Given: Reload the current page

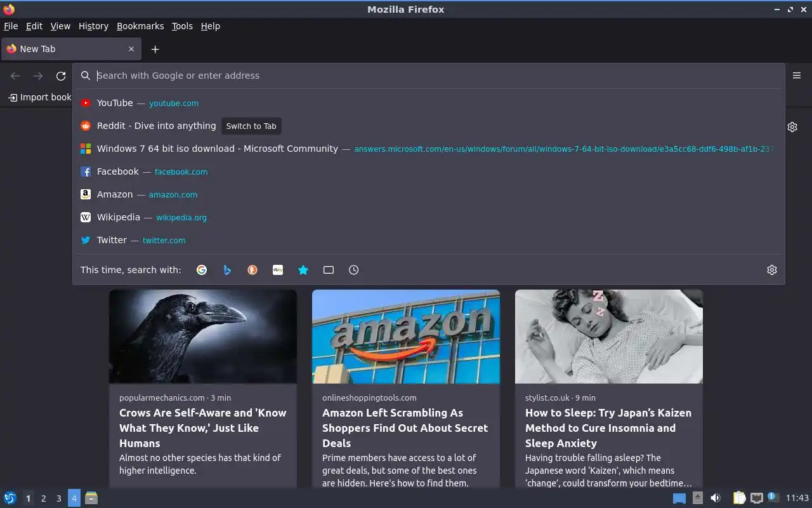Looking at the screenshot, I should 61,76.
